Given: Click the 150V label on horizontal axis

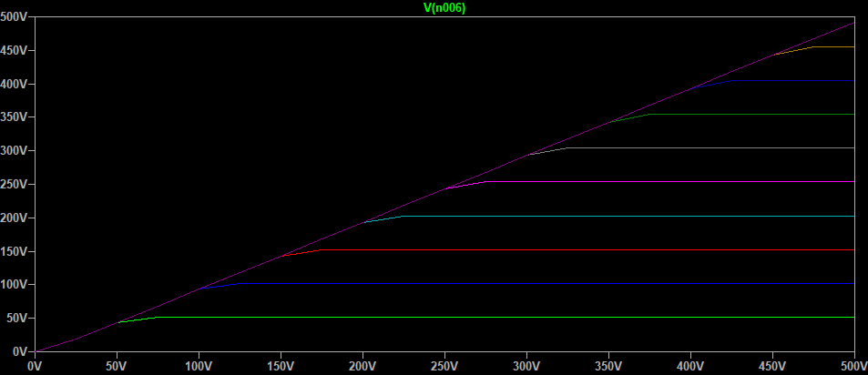Looking at the screenshot, I should pyautogui.click(x=281, y=366).
